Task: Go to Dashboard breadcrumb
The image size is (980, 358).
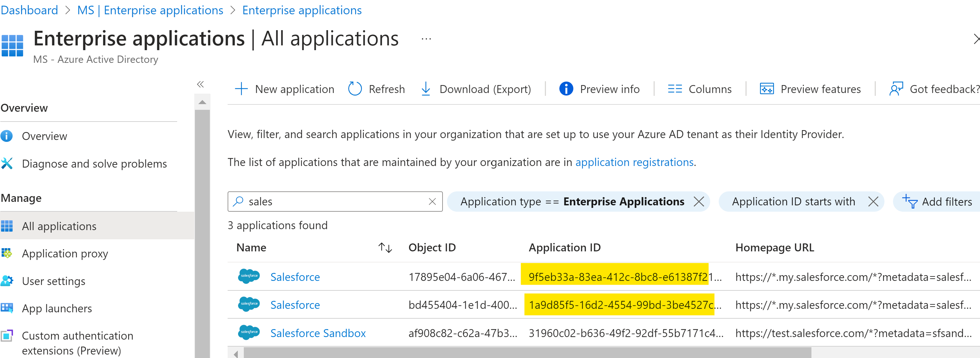Action: point(29,10)
